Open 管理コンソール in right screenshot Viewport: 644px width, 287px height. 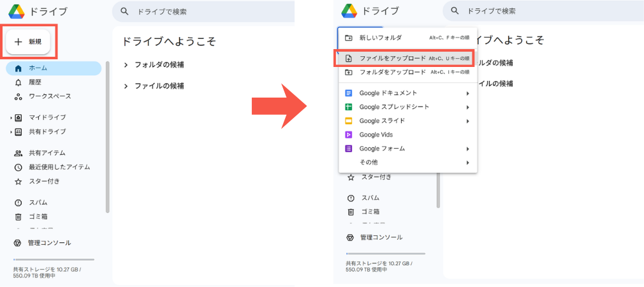point(381,237)
